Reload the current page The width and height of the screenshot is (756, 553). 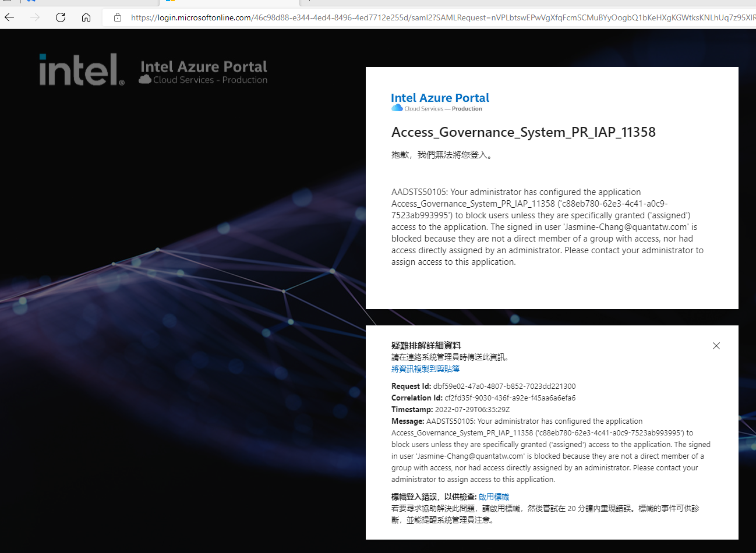pos(61,17)
